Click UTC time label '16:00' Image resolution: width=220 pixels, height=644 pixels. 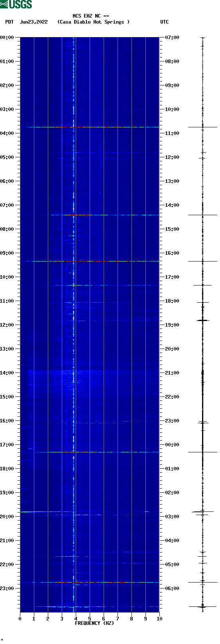coord(172,253)
